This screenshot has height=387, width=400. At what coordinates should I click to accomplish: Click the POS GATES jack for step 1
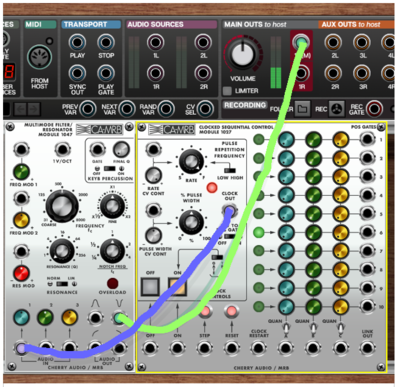(367, 139)
